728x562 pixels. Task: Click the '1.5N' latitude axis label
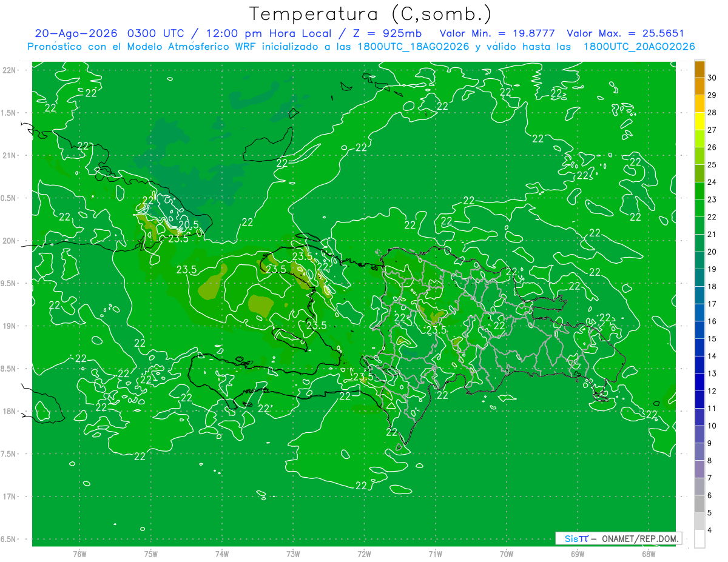(8, 113)
